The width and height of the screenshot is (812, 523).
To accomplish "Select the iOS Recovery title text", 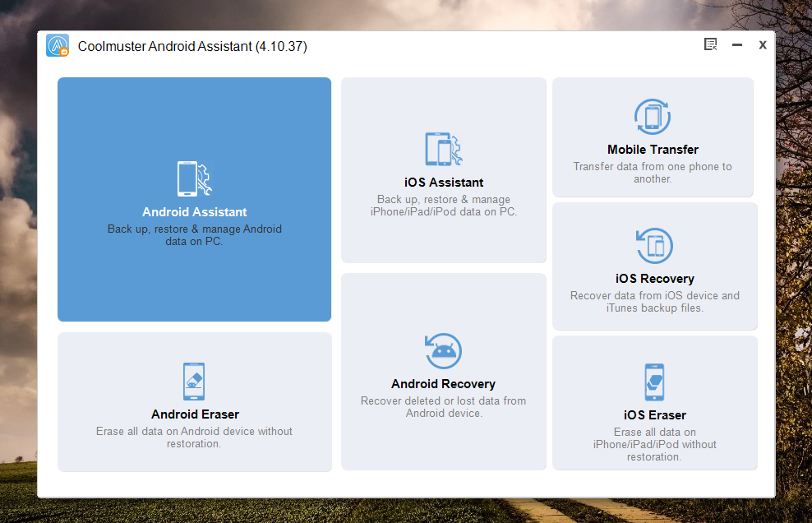I will coord(654,278).
